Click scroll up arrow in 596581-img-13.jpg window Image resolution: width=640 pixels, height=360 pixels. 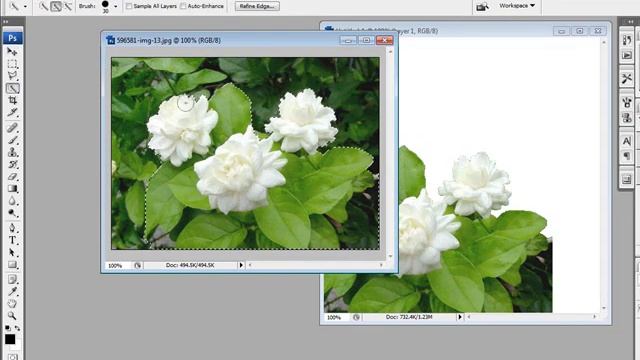391,52
